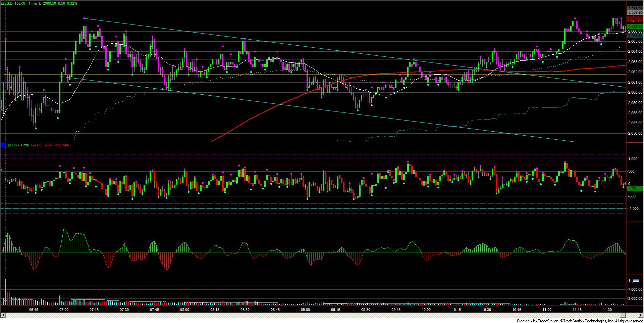This screenshot has width=644, height=323.
Task: Click the 07:00 time axis label
Action: tap(64, 310)
